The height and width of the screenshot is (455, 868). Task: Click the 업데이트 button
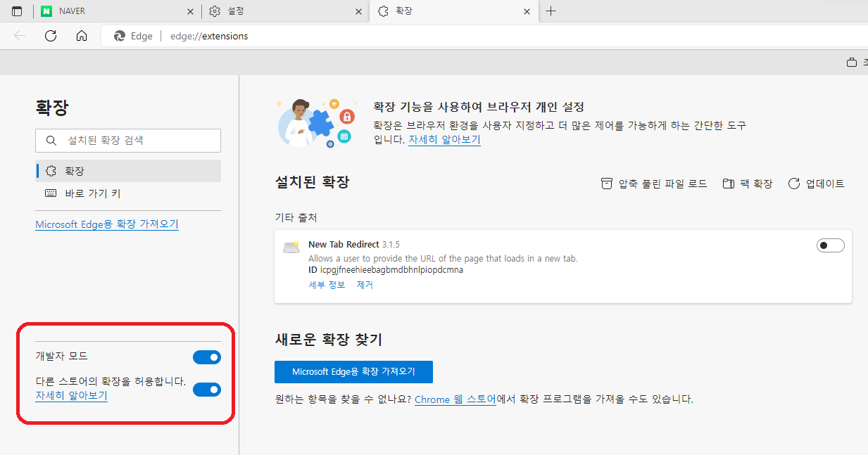[x=817, y=184]
